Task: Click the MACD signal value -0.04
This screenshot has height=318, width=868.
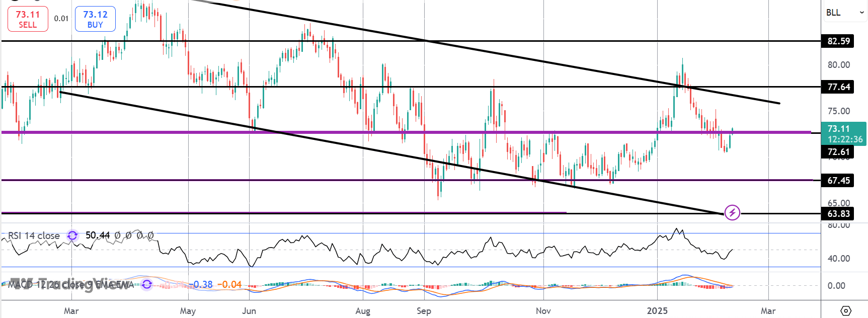Action: pos(229,284)
